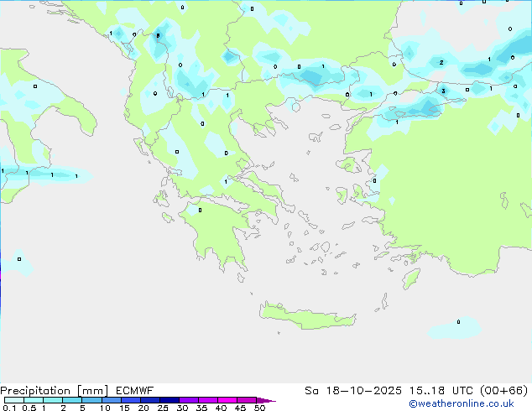Click the '25' legend scale label
The image size is (532, 411).
[x=163, y=408]
